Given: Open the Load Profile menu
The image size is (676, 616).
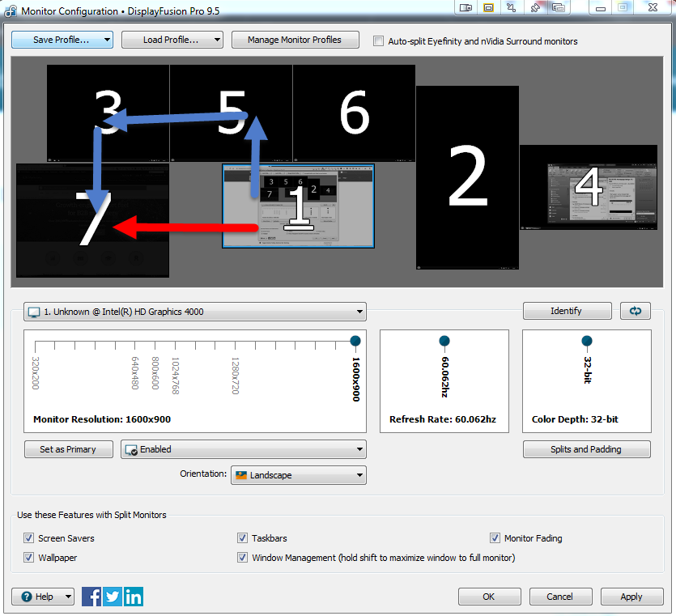Looking at the screenshot, I should [172, 40].
